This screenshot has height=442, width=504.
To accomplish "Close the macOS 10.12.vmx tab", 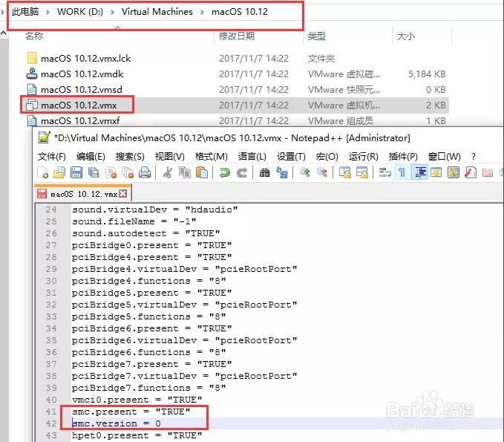I will pos(122,193).
